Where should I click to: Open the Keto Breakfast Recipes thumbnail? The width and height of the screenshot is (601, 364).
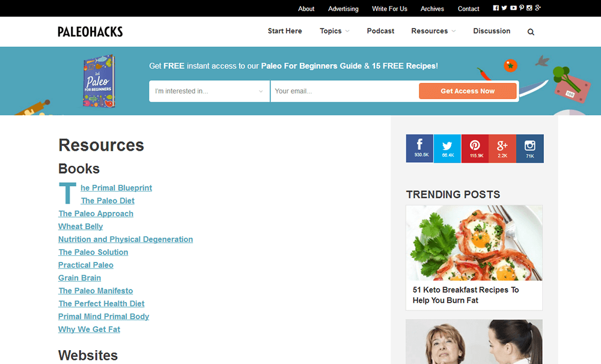(474, 243)
